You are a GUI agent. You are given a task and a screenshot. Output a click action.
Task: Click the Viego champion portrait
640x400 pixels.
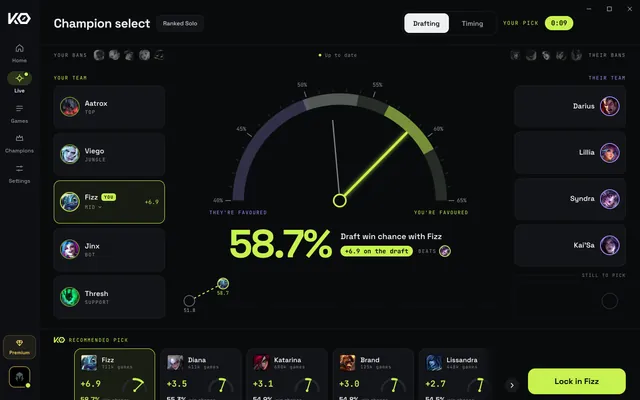(70, 154)
